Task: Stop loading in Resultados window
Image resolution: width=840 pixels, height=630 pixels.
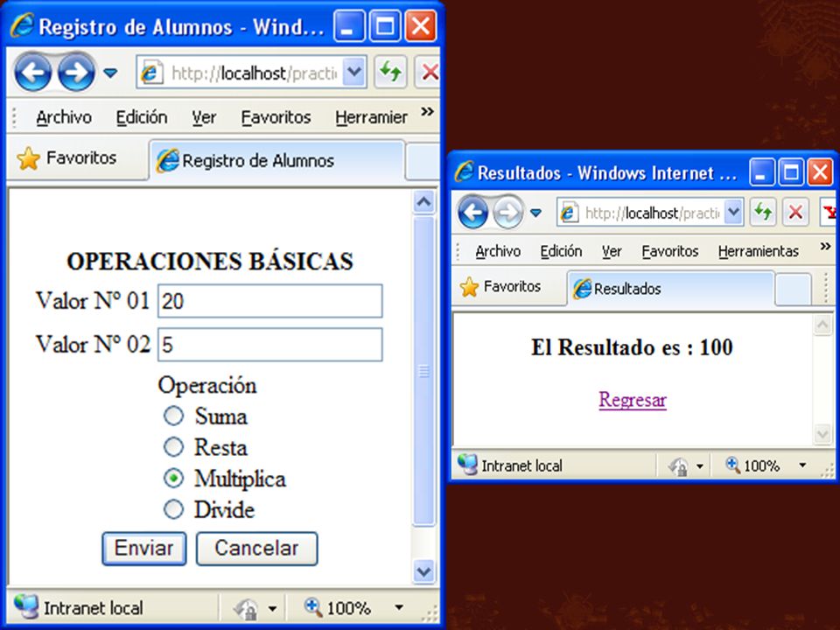Action: [x=795, y=213]
